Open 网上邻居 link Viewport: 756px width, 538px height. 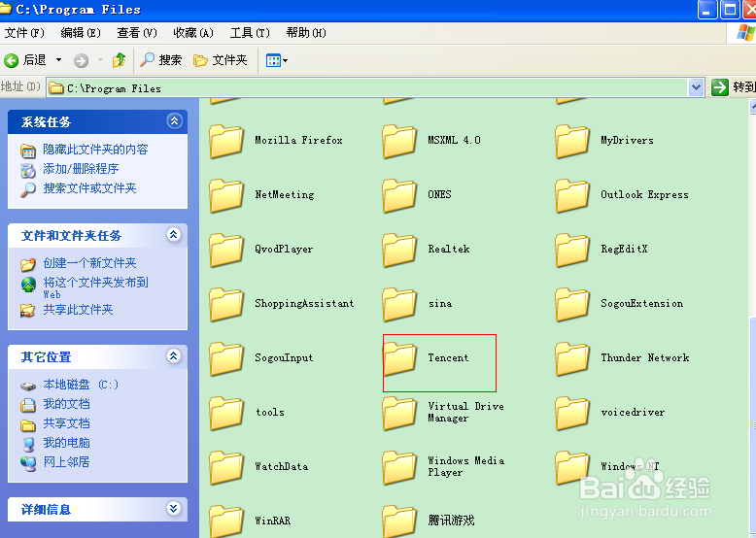click(66, 461)
